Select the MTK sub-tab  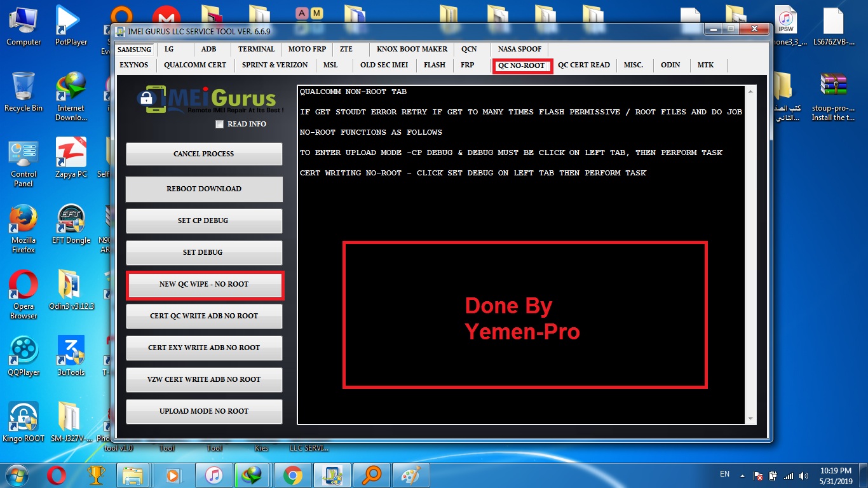705,65
